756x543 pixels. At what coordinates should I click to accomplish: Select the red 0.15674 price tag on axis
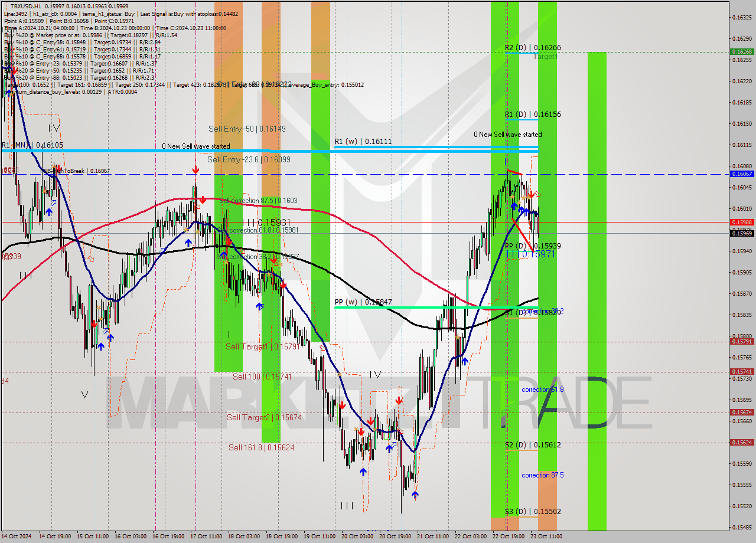tap(742, 413)
